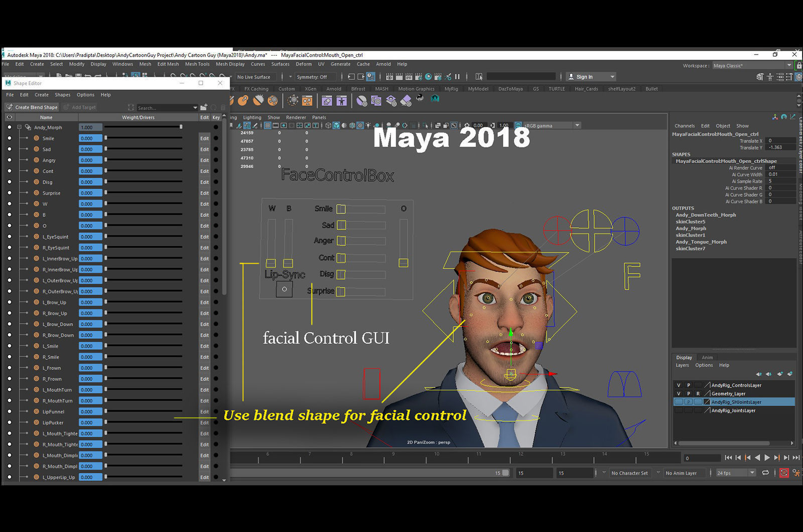Step to the next keyframe
The width and height of the screenshot is (803, 532).
point(777,457)
